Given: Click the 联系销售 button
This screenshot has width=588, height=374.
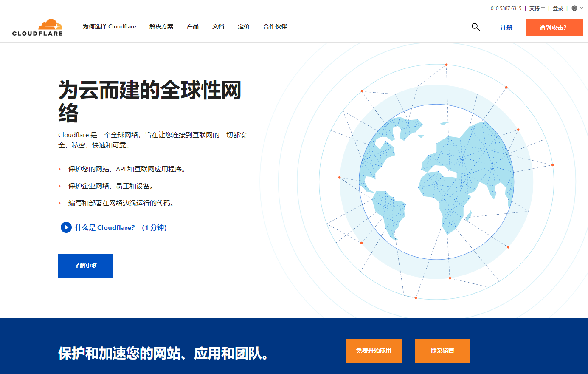Looking at the screenshot, I should point(443,351).
